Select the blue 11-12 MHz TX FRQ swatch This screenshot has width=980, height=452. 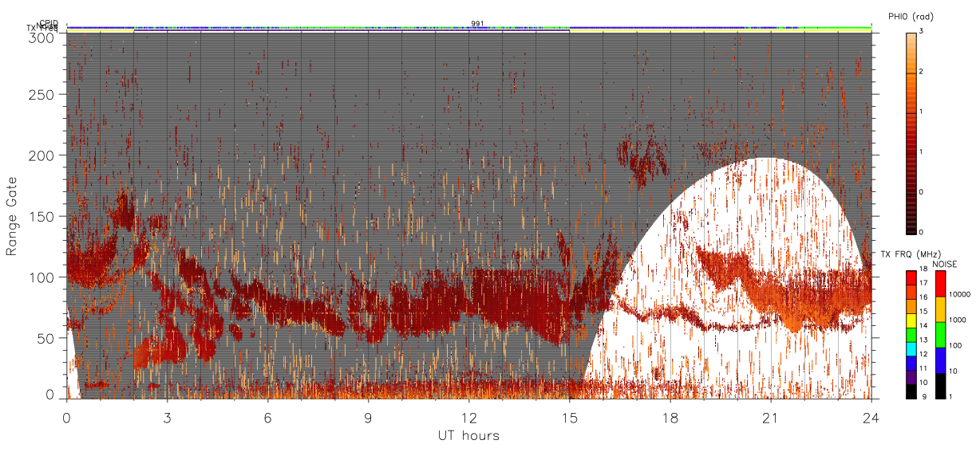(x=911, y=364)
